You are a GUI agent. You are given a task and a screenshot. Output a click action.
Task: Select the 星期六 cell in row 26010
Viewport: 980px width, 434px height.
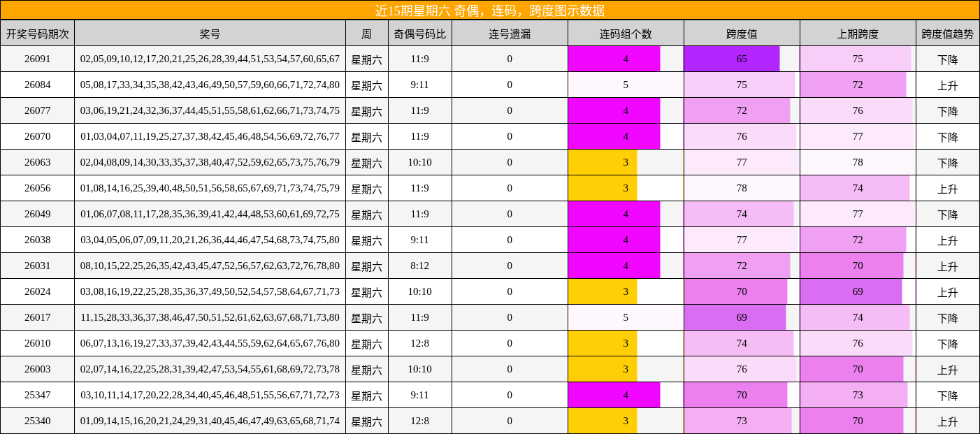[x=365, y=342]
